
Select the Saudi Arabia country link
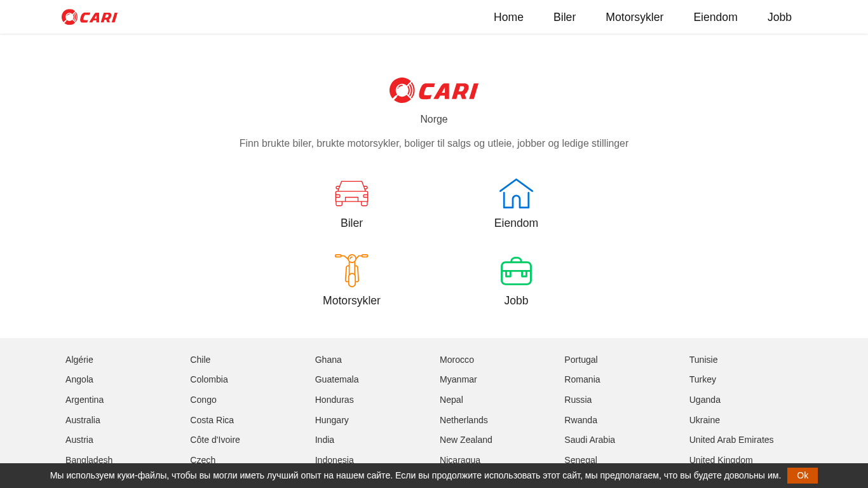tap(590, 440)
